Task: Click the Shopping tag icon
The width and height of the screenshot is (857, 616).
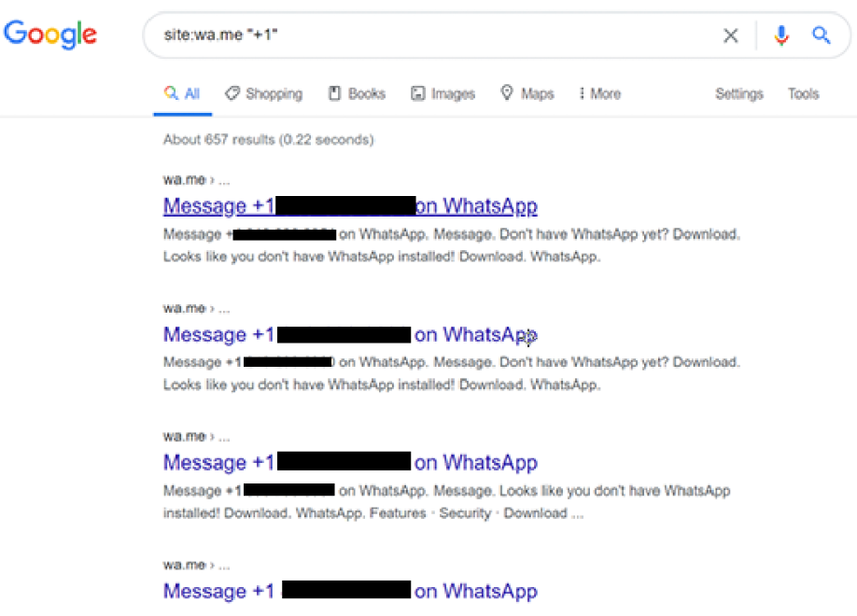Action: click(x=232, y=93)
